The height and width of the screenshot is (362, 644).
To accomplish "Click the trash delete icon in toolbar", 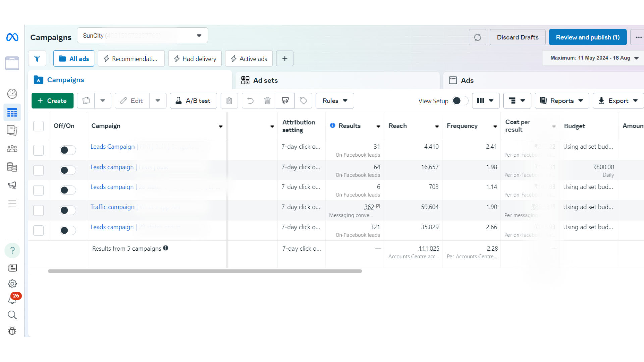I will click(x=267, y=101).
